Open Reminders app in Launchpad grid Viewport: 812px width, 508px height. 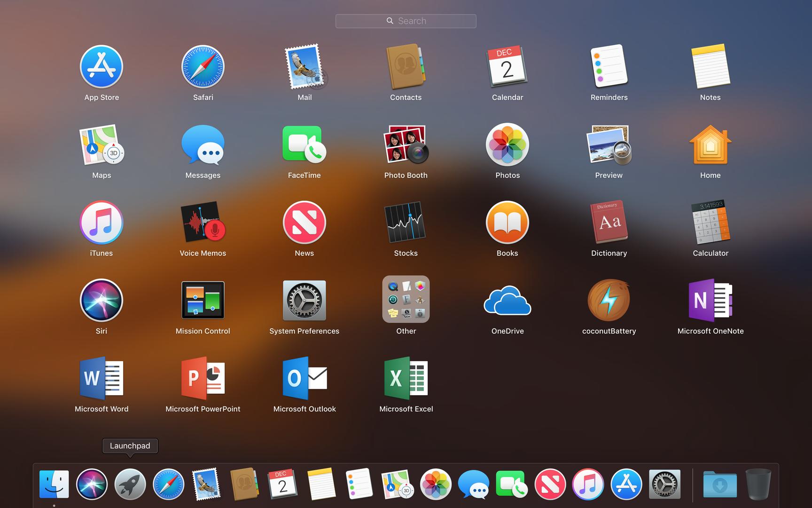coord(609,67)
